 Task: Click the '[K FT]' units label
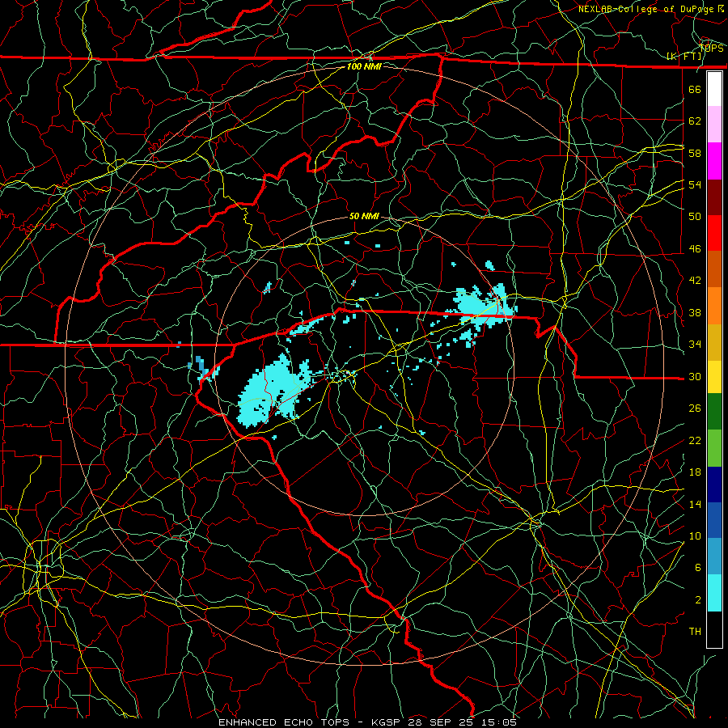coord(684,56)
